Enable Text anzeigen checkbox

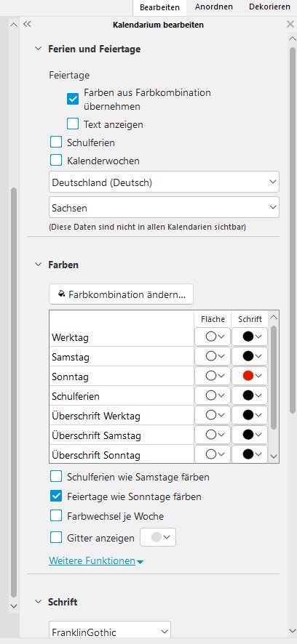(x=73, y=124)
